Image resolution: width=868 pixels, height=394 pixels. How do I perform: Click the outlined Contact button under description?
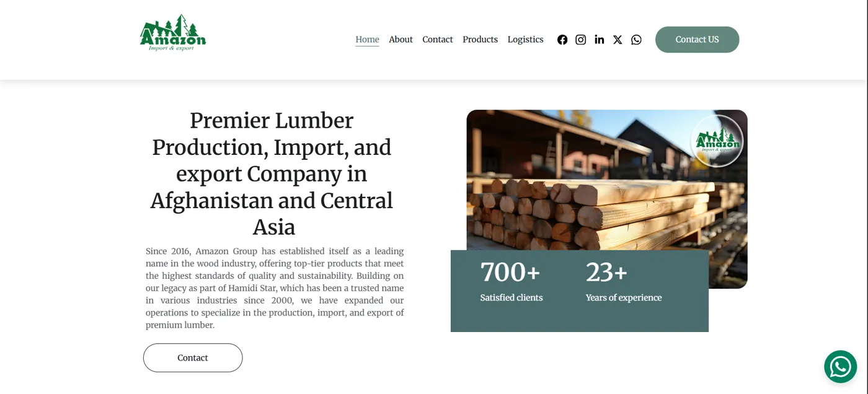(x=193, y=358)
